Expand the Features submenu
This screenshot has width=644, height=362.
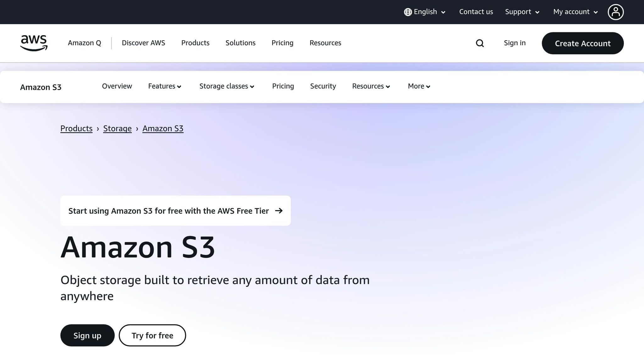[x=165, y=86]
